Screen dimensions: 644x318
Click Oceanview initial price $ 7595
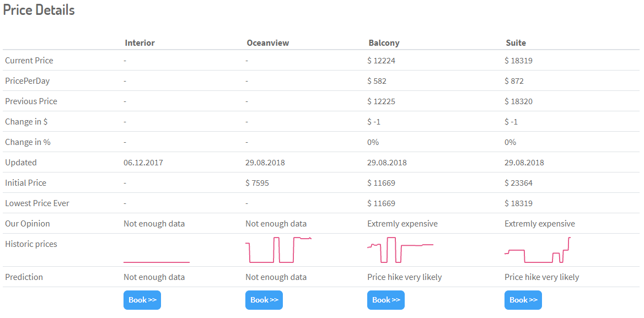257,183
